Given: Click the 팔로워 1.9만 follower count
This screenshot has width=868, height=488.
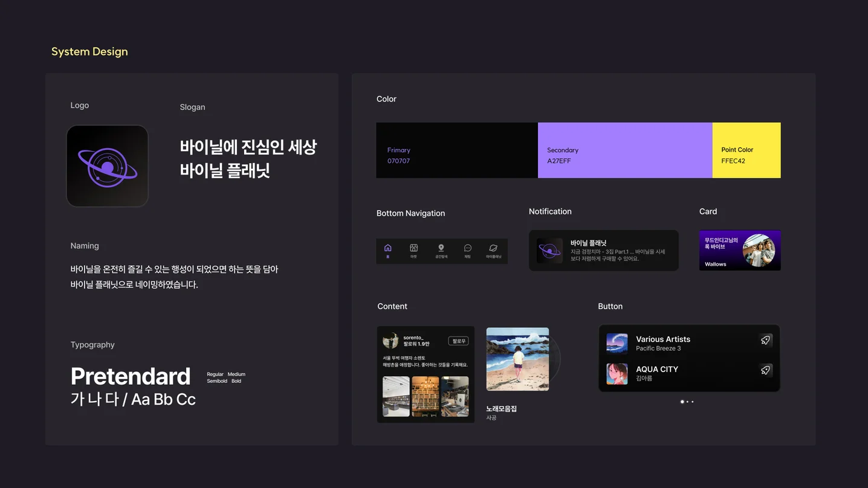Looking at the screenshot, I should 416,344.
